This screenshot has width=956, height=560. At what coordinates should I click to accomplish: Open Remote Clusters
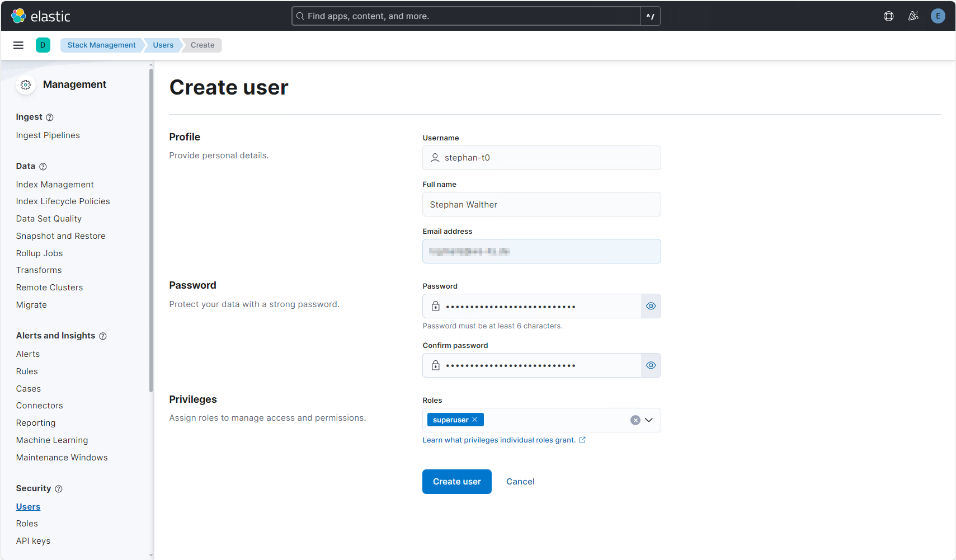(50, 288)
